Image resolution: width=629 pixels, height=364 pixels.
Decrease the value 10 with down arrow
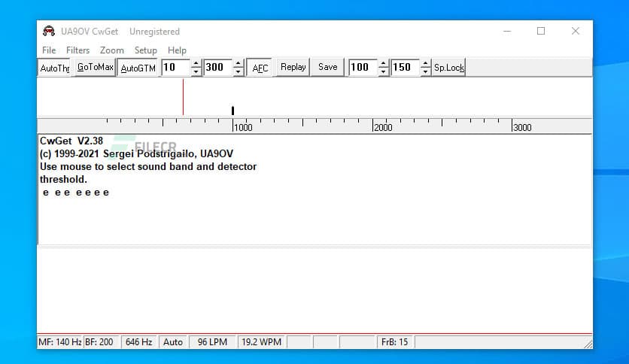click(196, 71)
